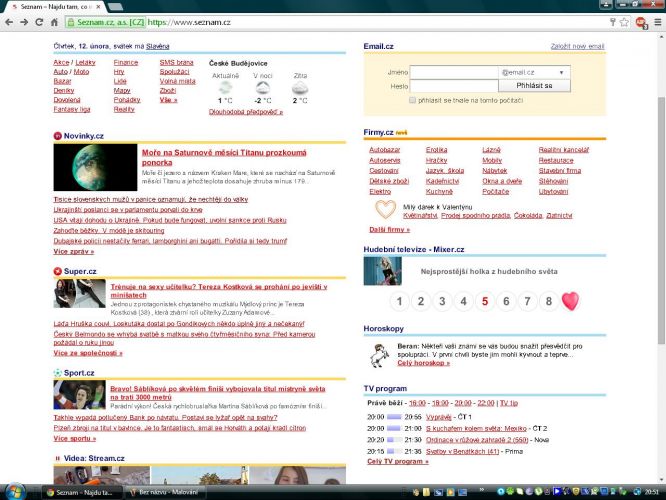666x500 pixels.
Task: Open the Restaurace category link
Action: pyautogui.click(x=556, y=161)
